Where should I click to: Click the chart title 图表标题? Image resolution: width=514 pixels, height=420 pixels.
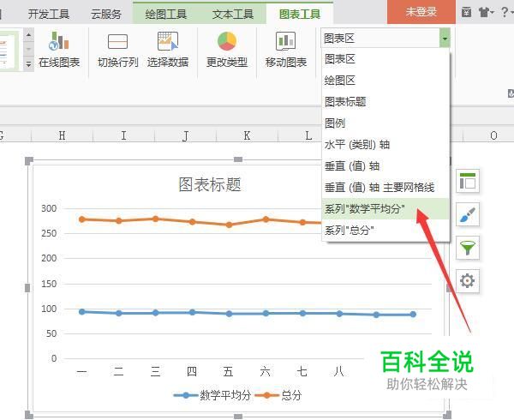210,184
